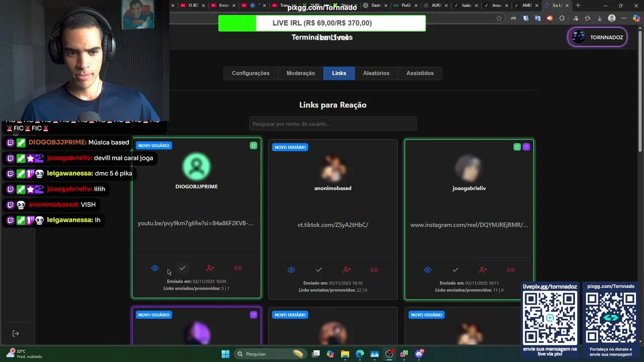Switch to the Dashboard browser tab
The image size is (644, 362).
pyautogui.click(x=375, y=6)
